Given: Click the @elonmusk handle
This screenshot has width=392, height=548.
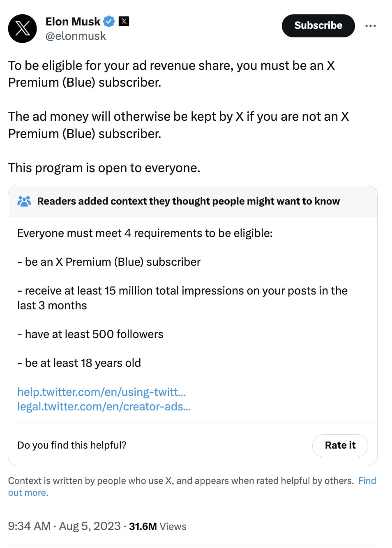Looking at the screenshot, I should (x=75, y=36).
